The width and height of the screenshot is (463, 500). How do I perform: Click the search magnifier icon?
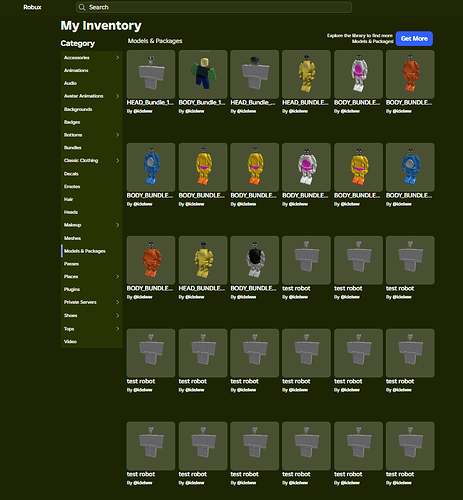(x=82, y=7)
